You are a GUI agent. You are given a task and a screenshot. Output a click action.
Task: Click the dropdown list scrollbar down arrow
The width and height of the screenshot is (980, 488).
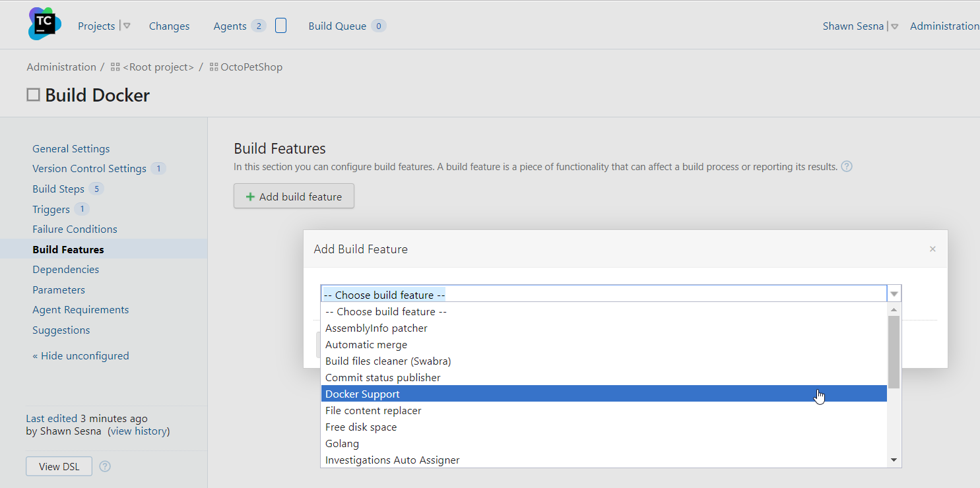tap(894, 460)
